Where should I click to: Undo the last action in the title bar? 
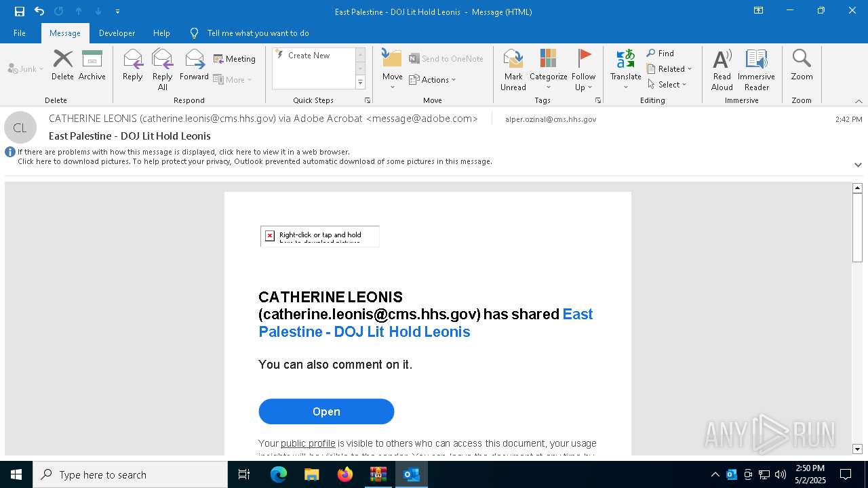tap(39, 12)
